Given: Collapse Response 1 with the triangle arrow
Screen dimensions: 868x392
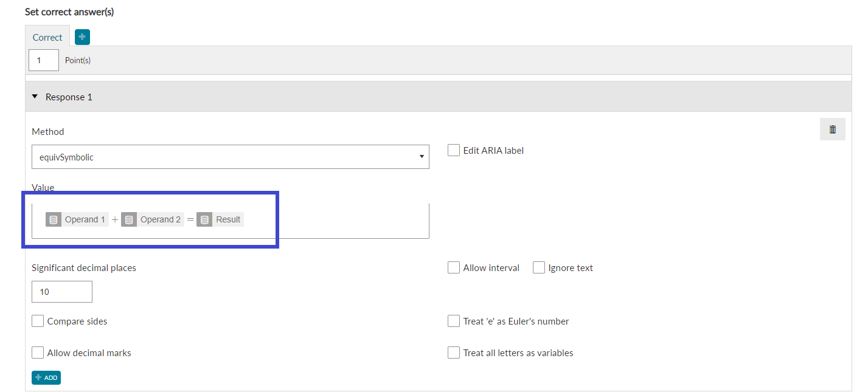Looking at the screenshot, I should click(x=35, y=97).
